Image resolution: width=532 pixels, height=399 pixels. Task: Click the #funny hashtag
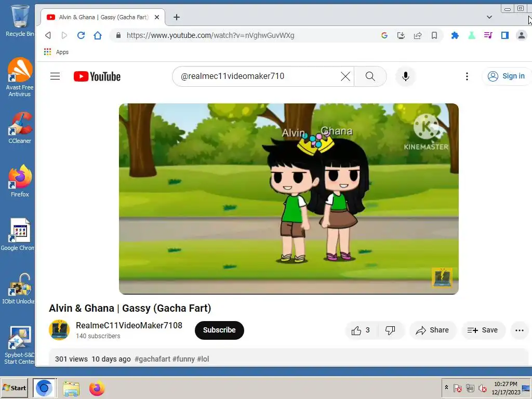point(183,359)
